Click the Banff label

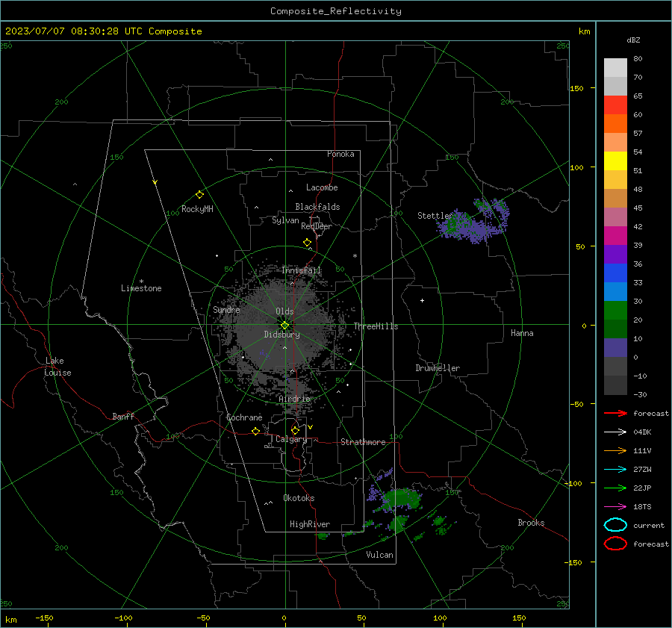[x=123, y=416]
